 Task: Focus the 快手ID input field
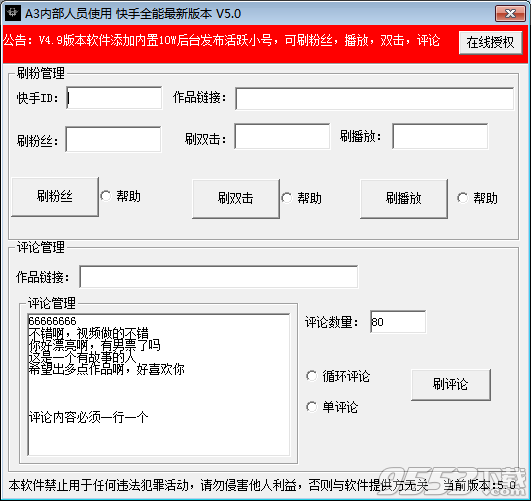114,98
